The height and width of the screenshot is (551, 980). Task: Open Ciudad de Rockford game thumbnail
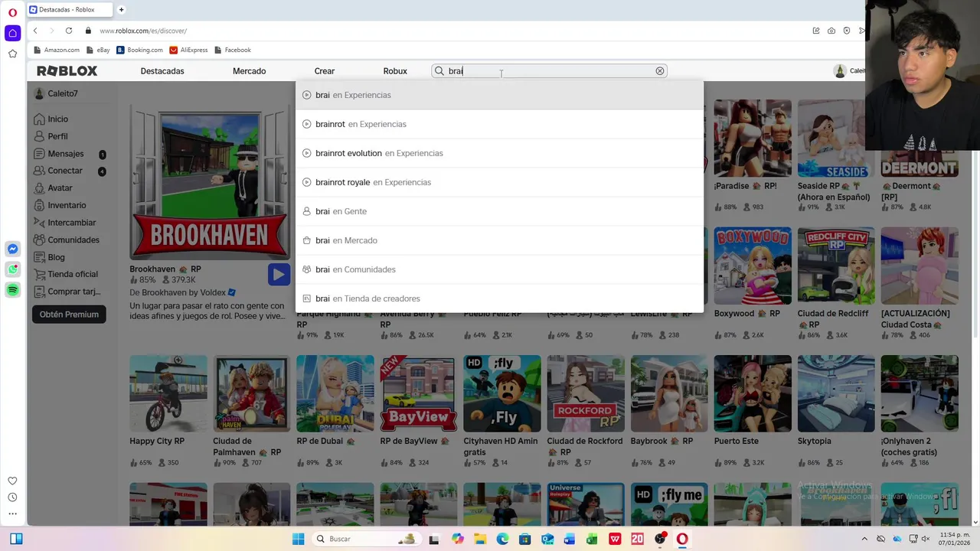(x=586, y=393)
